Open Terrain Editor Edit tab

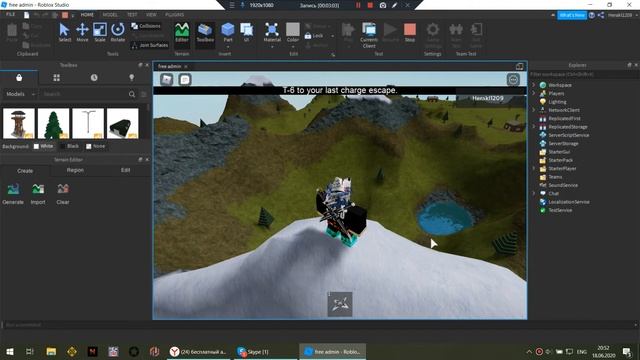pos(125,170)
